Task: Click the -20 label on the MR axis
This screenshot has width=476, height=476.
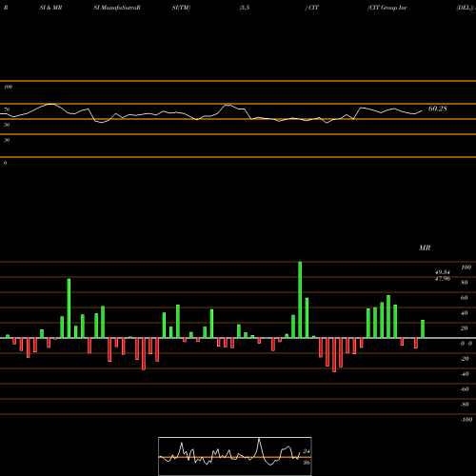Action: pyautogui.click(x=465, y=359)
